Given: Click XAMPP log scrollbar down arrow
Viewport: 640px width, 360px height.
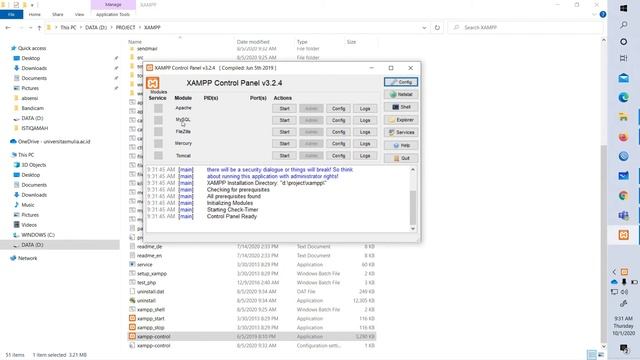Looking at the screenshot, I should [x=413, y=229].
